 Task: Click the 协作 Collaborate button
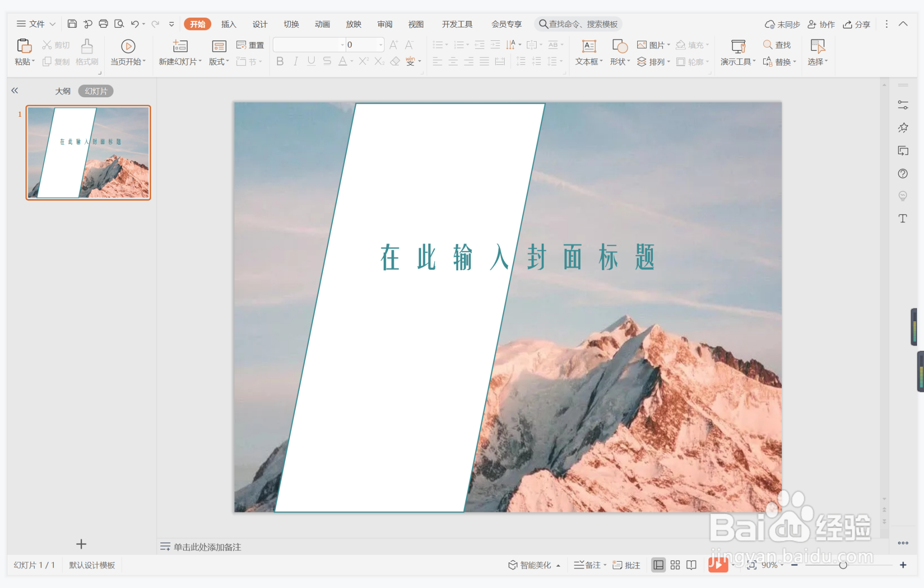821,24
